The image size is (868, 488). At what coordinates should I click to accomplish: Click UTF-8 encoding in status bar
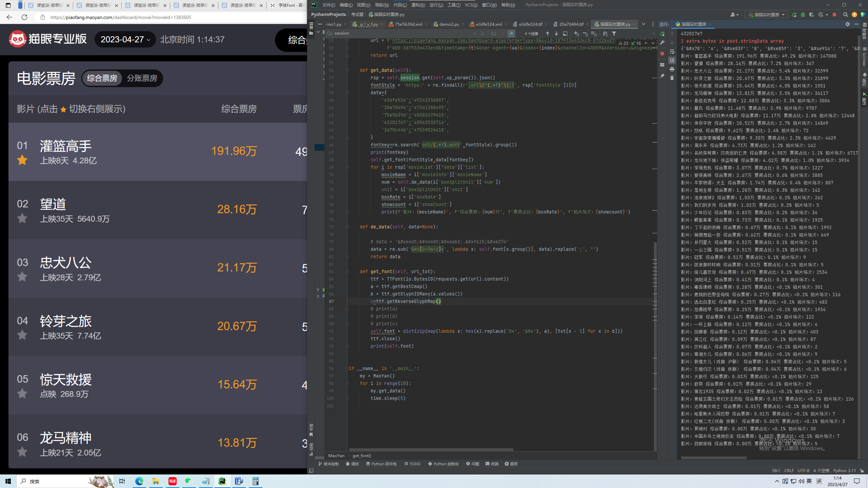click(x=804, y=471)
